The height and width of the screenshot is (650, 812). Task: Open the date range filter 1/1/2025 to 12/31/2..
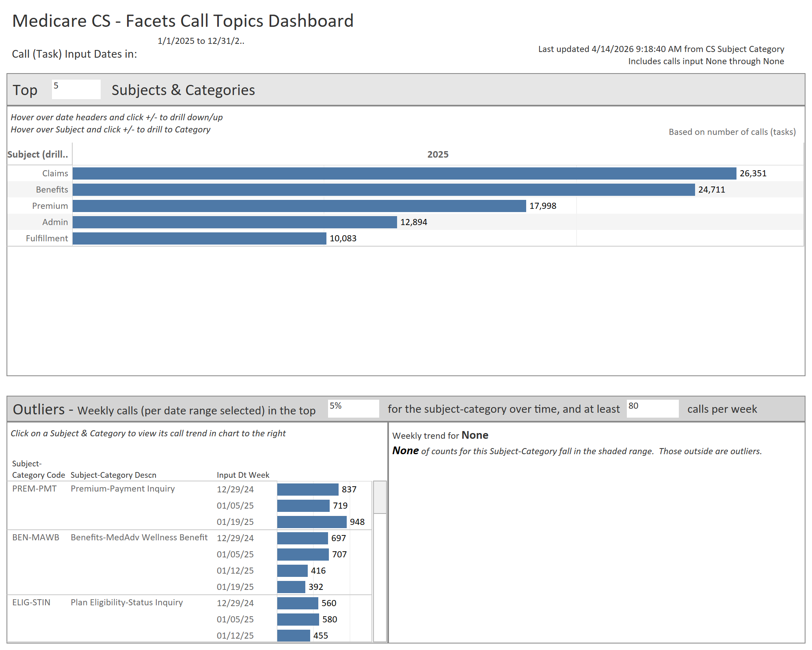[201, 41]
